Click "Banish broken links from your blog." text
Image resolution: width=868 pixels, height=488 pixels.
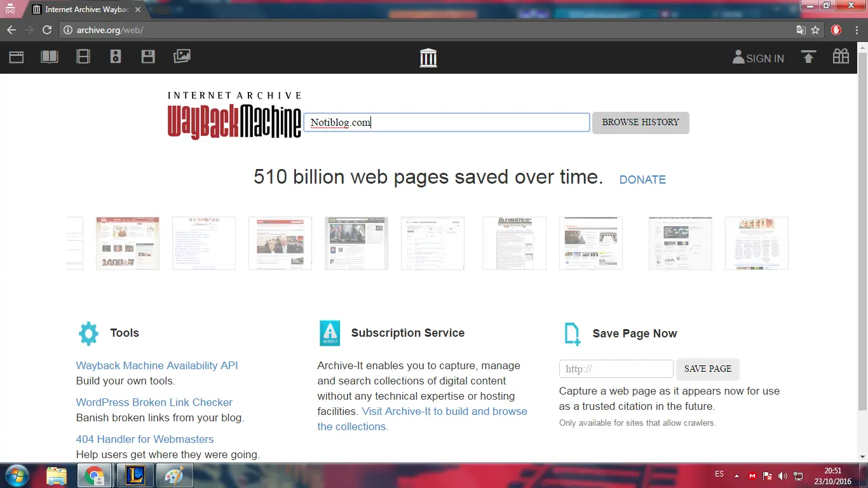pos(160,417)
